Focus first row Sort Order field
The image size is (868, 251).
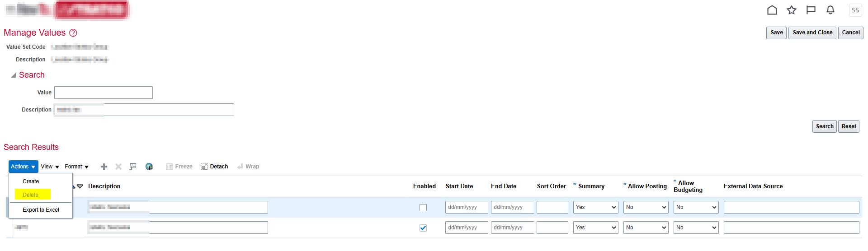pyautogui.click(x=552, y=207)
